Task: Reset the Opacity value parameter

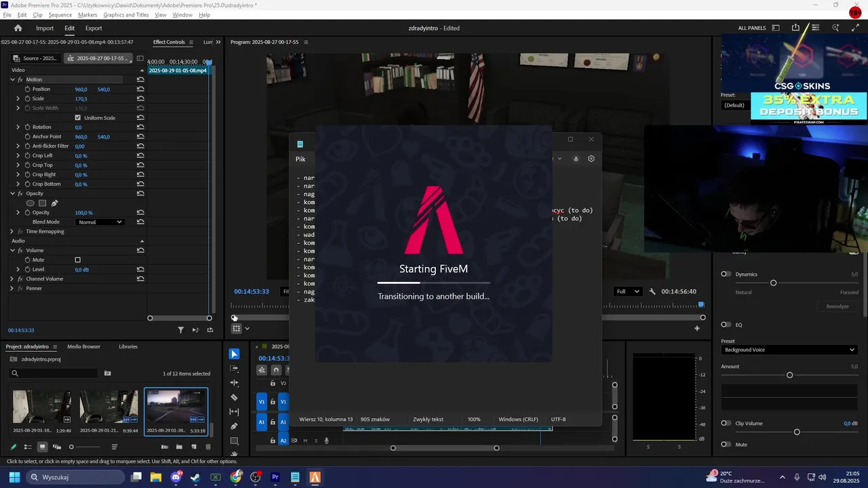Action: (140, 212)
